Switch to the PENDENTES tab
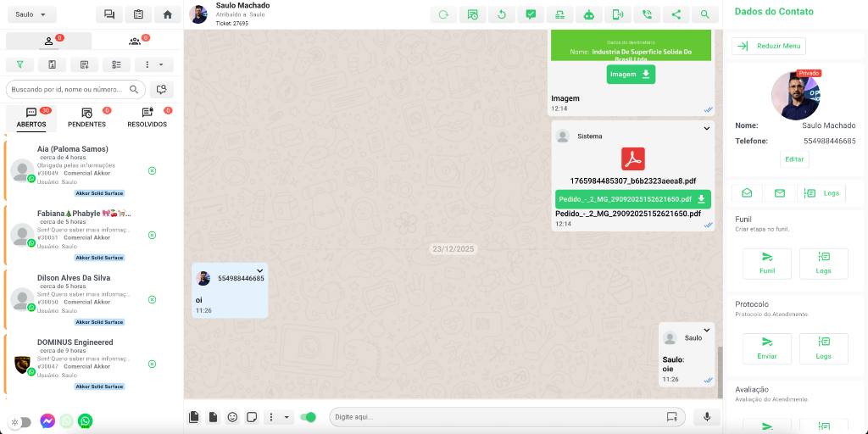868x434 pixels. 86,118
